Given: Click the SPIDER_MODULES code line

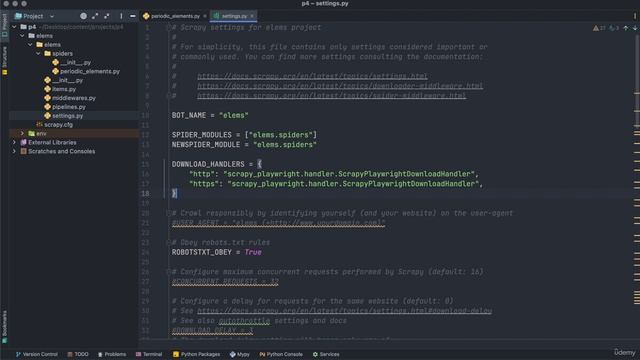Looking at the screenshot, I should (244, 135).
